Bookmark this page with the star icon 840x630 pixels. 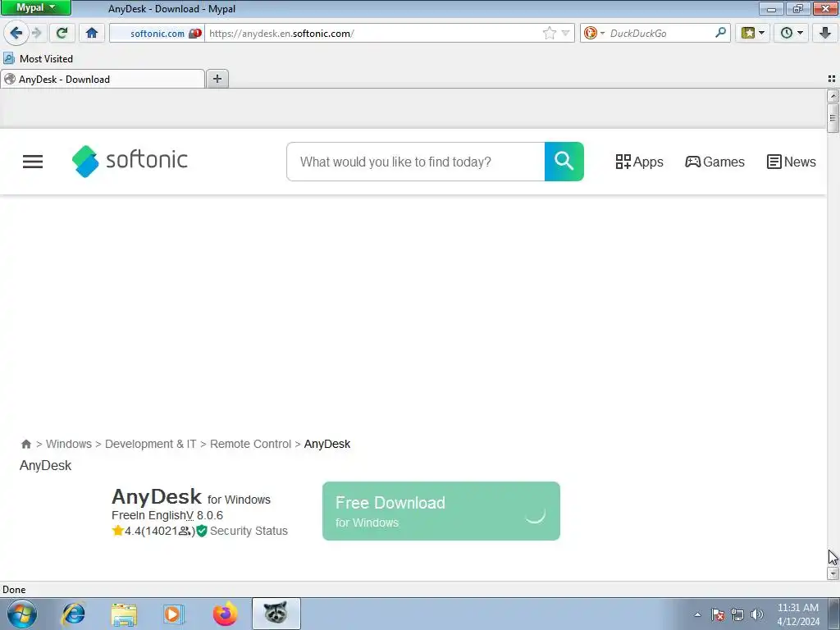pyautogui.click(x=549, y=33)
